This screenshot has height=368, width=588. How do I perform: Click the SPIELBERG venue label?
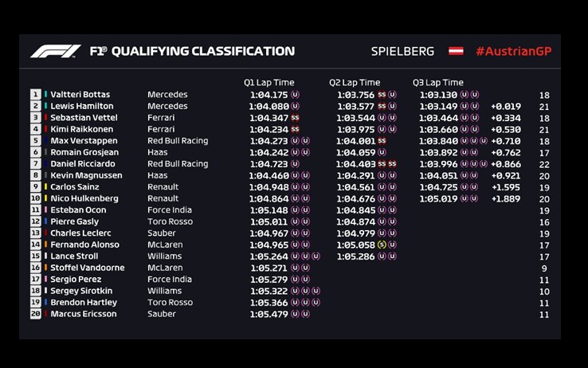pos(402,51)
